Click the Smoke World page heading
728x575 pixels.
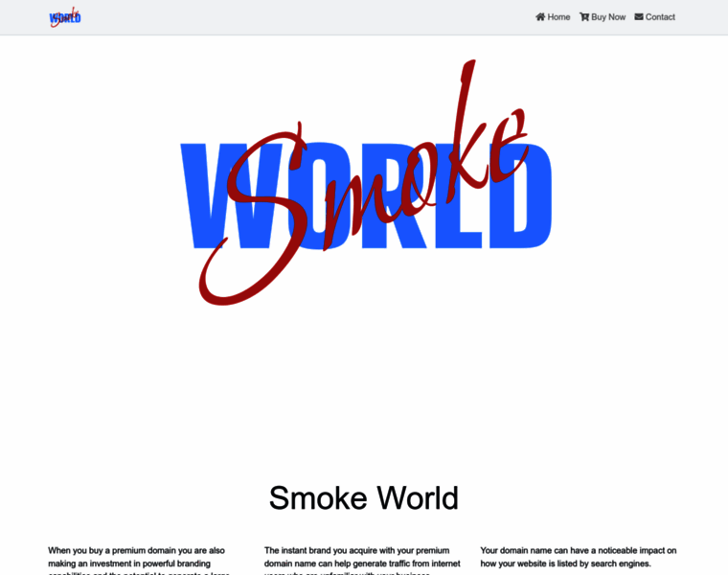(x=364, y=498)
